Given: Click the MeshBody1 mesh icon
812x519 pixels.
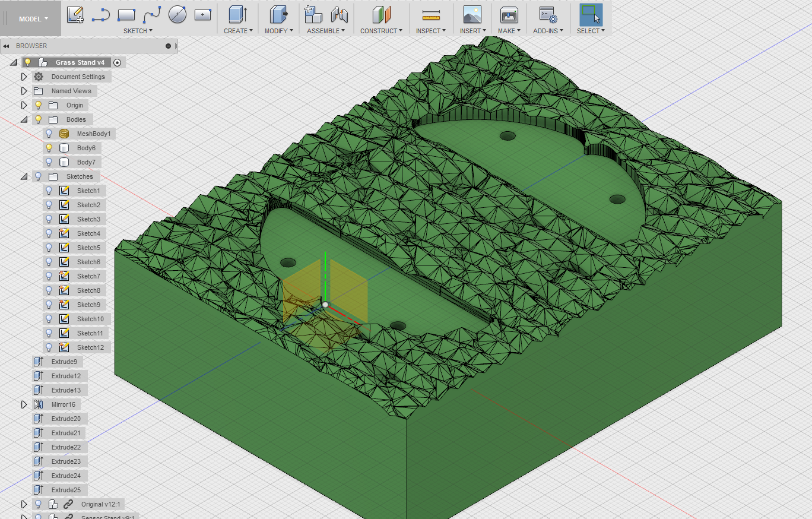Looking at the screenshot, I should tap(64, 134).
